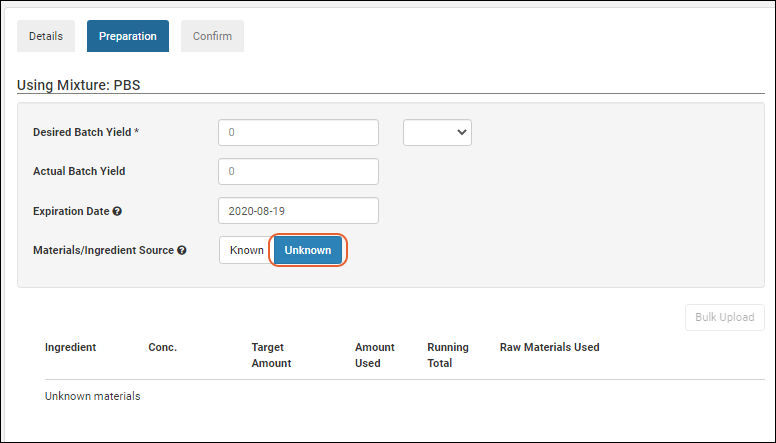The width and height of the screenshot is (776, 443).
Task: Open the Details tab
Action: click(45, 36)
